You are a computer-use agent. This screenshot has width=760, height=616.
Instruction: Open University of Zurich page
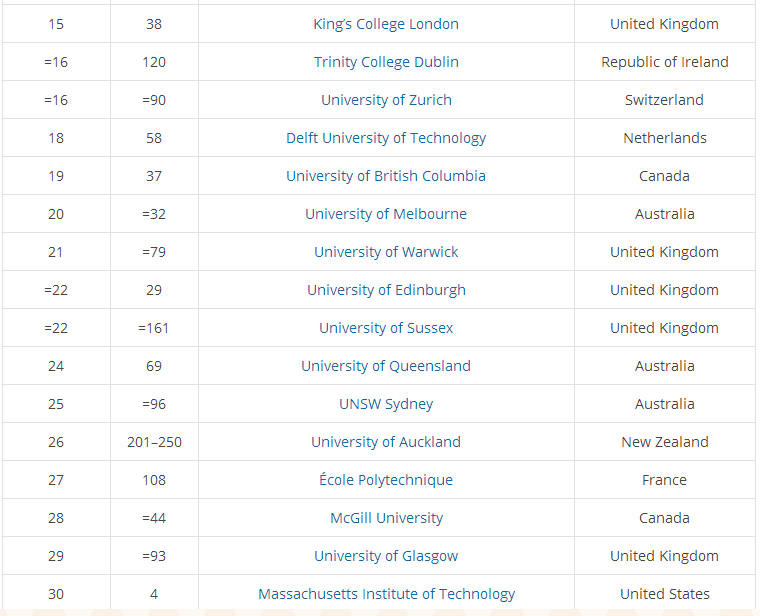386,100
